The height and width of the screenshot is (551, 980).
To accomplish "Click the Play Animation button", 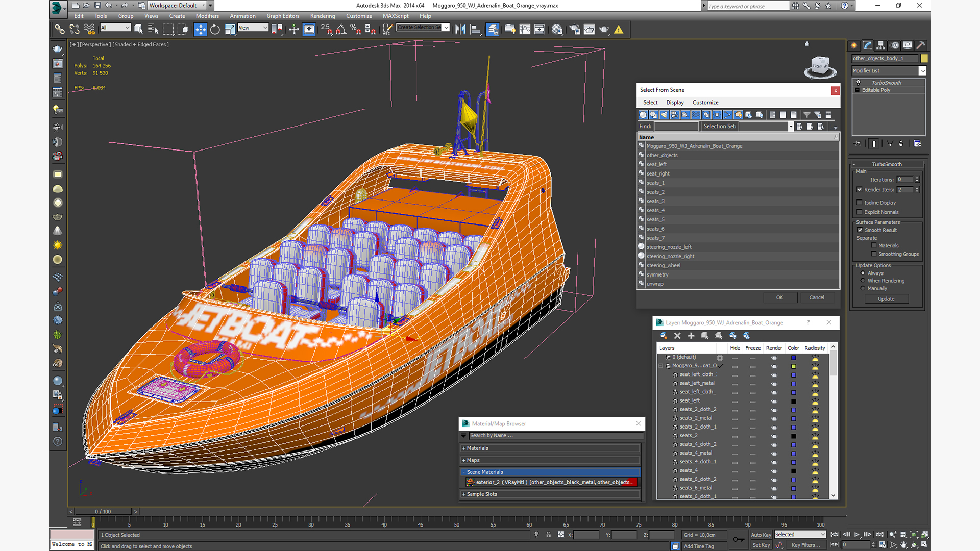I will [857, 535].
